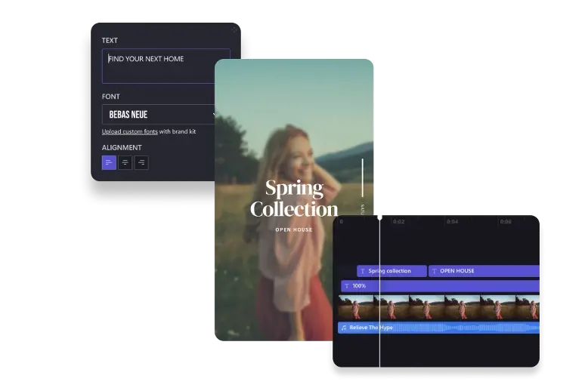Click the music note icon on audio track
588x391 pixels.
(x=344, y=328)
